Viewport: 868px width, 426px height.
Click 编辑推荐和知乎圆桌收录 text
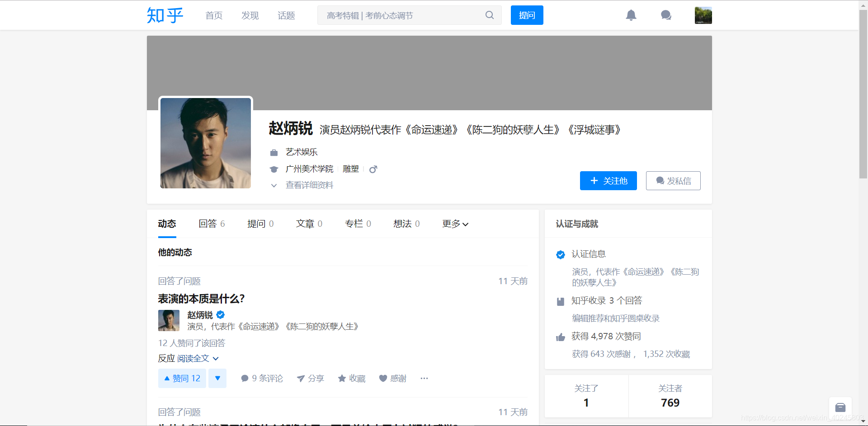(x=616, y=318)
